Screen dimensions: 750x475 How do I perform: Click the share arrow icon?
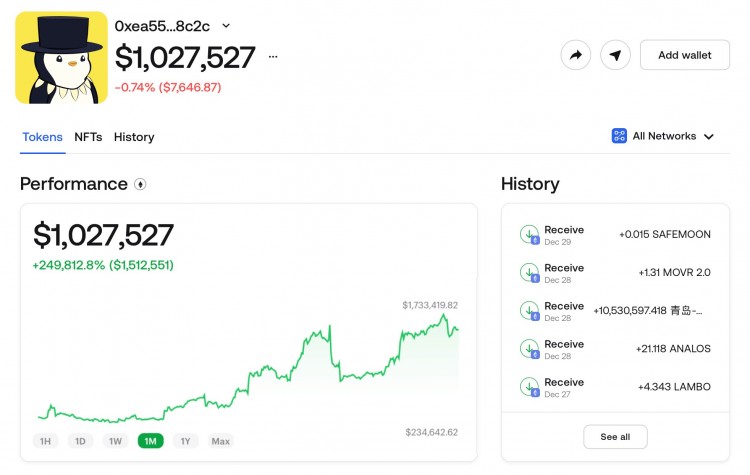coord(575,55)
